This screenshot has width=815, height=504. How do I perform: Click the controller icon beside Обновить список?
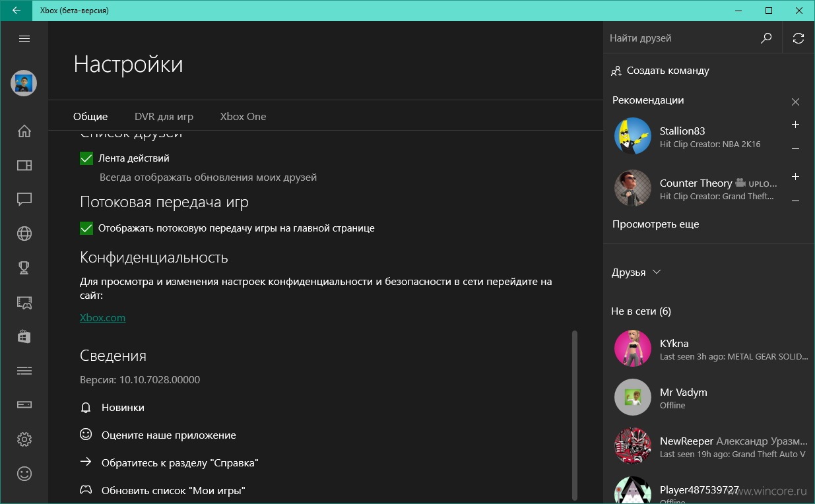tap(86, 490)
